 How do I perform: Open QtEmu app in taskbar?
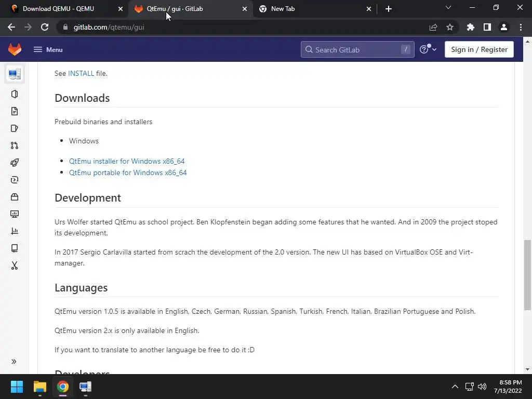(86, 387)
